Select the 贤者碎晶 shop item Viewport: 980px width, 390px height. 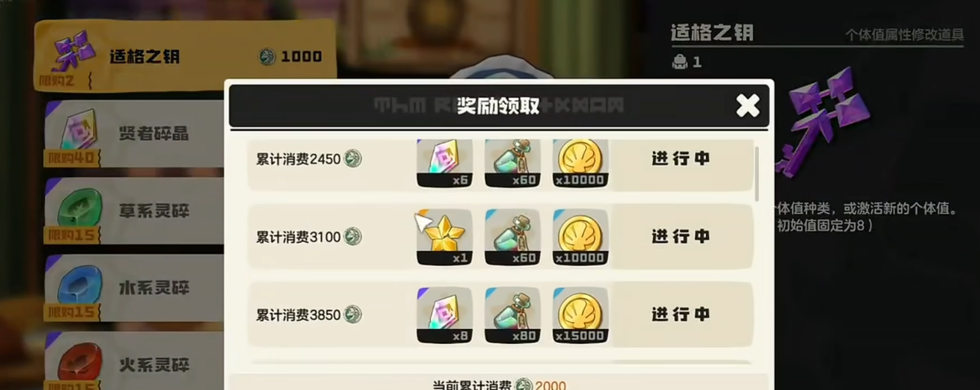(135, 134)
